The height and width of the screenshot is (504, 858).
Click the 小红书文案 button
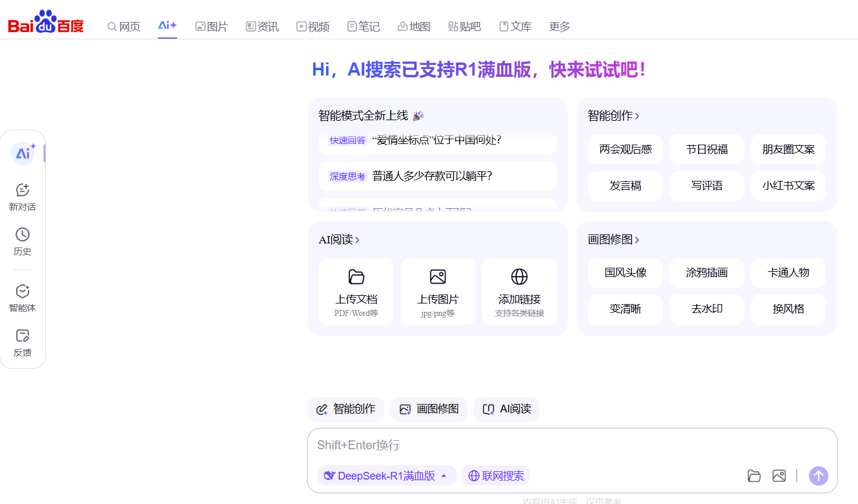tap(788, 186)
